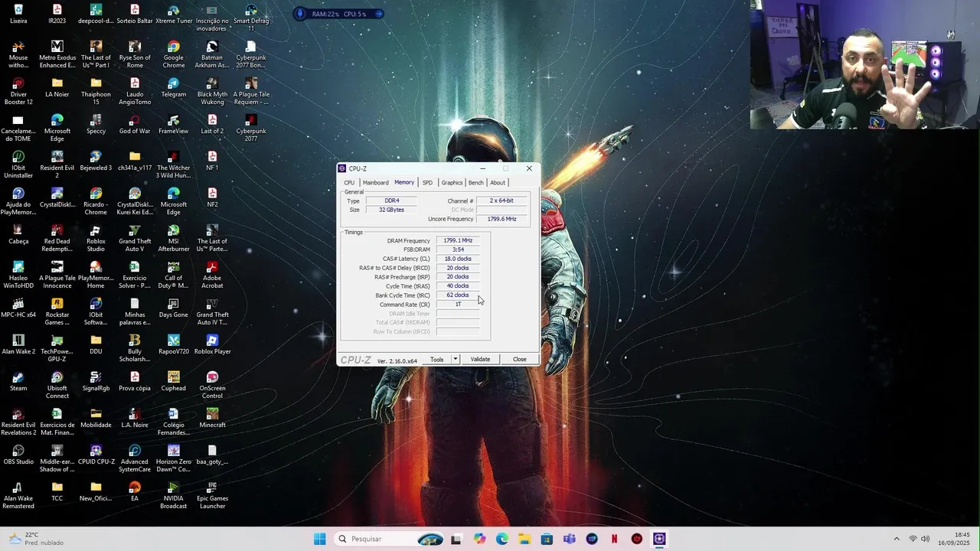Select the FrameView desktop icon
Viewport: 980px width, 551px height.
click(x=174, y=125)
